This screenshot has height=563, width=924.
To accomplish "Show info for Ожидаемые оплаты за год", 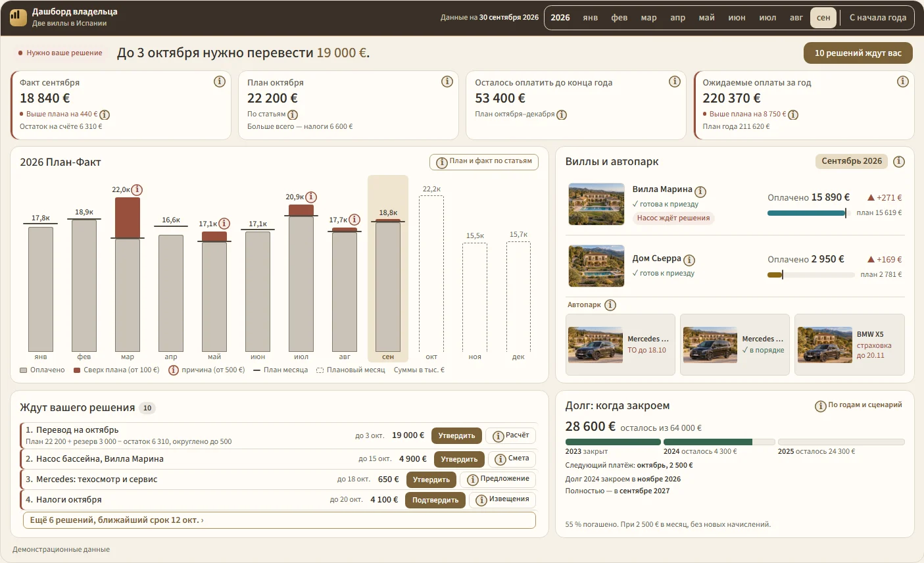I will (903, 82).
